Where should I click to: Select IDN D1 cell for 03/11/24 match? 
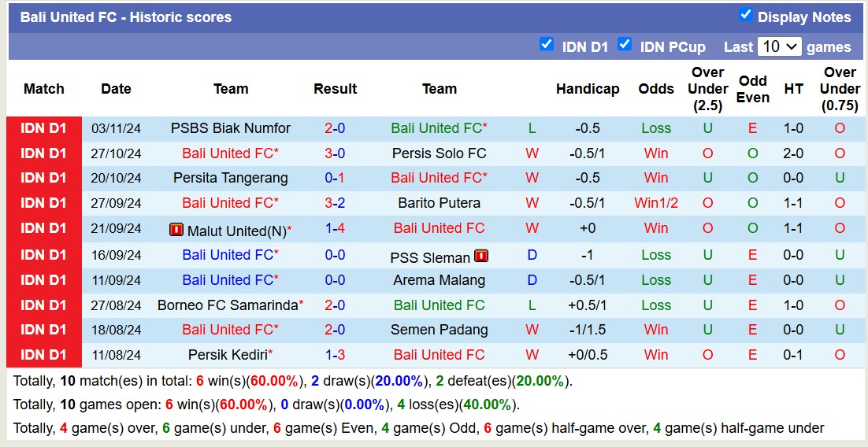pos(44,128)
